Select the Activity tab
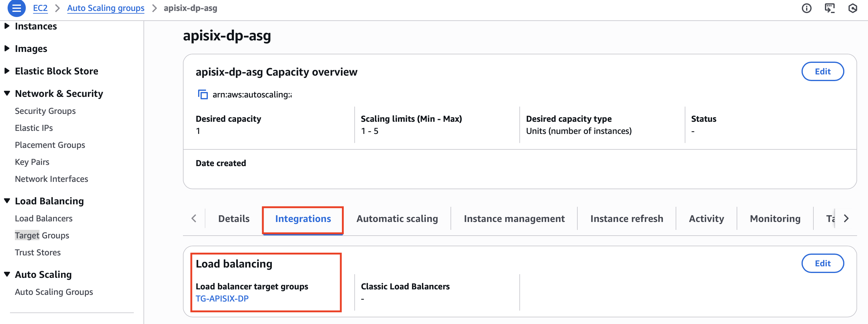 click(x=706, y=219)
